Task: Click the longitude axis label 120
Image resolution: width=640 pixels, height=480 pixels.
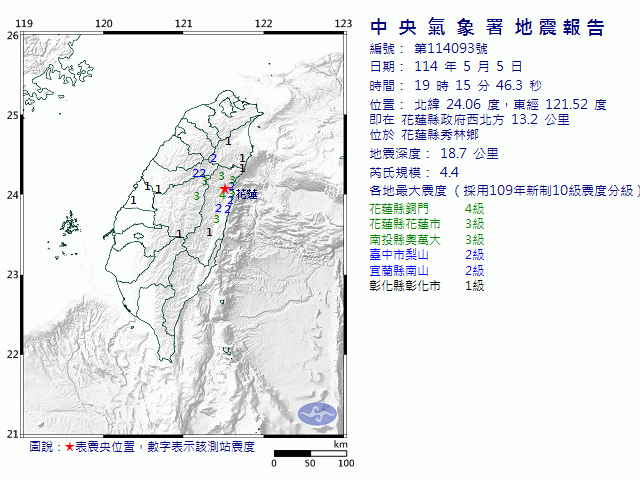Action: 104,24
